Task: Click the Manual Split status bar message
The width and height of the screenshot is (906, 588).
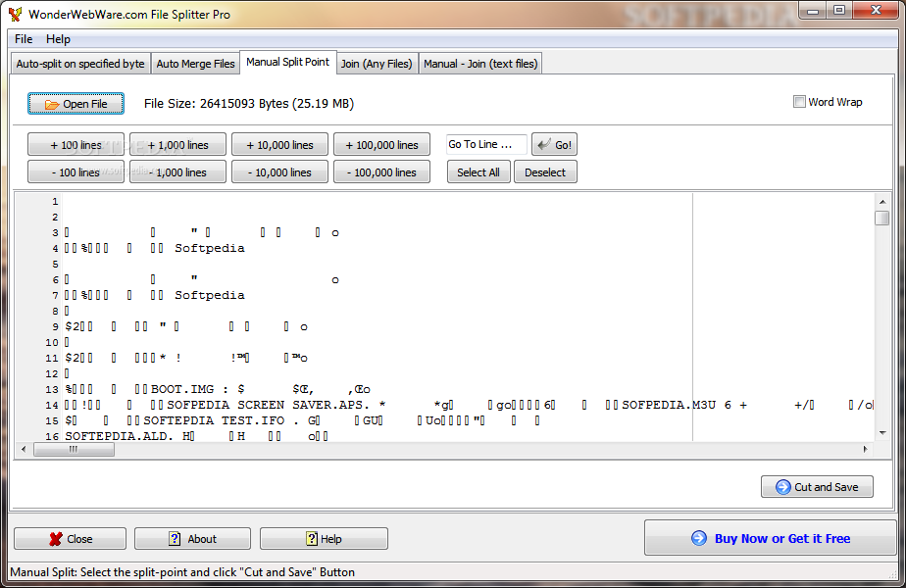Action: [x=182, y=571]
